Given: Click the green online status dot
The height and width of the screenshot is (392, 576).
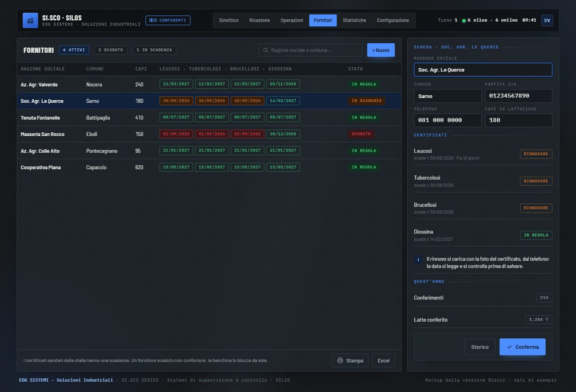Looking at the screenshot, I should pyautogui.click(x=464, y=21).
